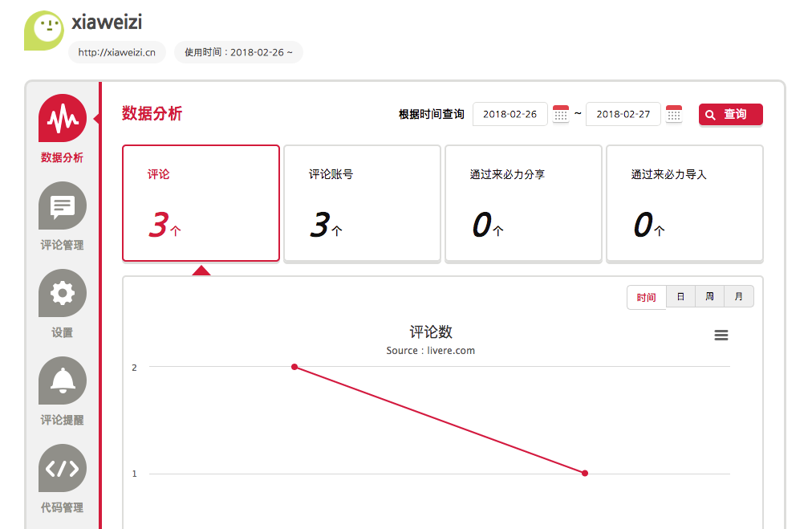This screenshot has width=812, height=529.
Task: Open the 数据分析 pulse icon in sidebar
Action: point(62,118)
